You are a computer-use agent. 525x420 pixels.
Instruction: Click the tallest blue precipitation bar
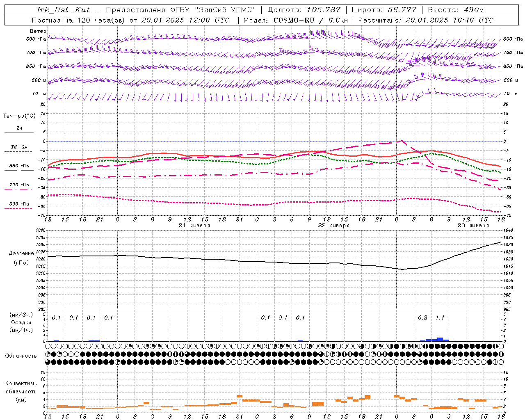click(x=440, y=339)
